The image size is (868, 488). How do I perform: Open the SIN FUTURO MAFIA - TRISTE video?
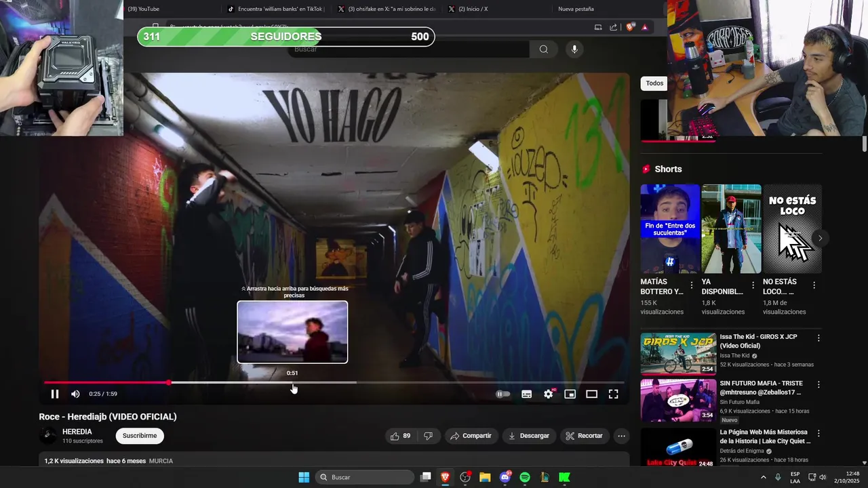[x=761, y=388]
